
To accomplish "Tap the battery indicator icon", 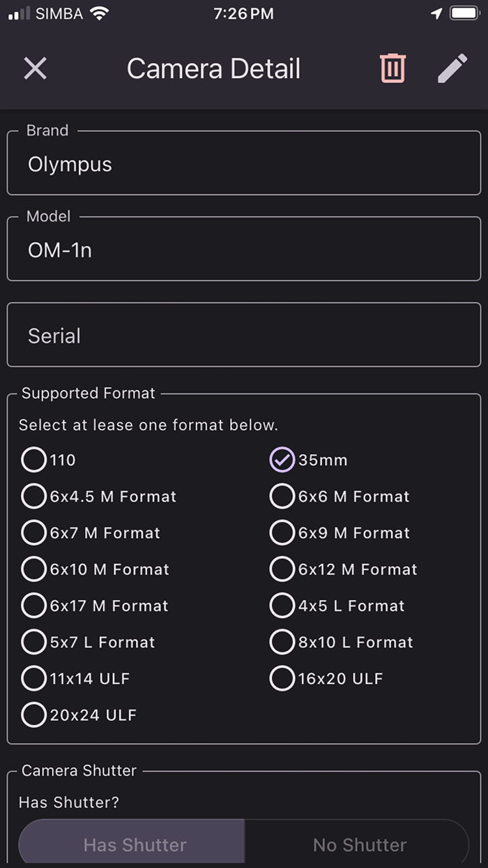I will (464, 13).
